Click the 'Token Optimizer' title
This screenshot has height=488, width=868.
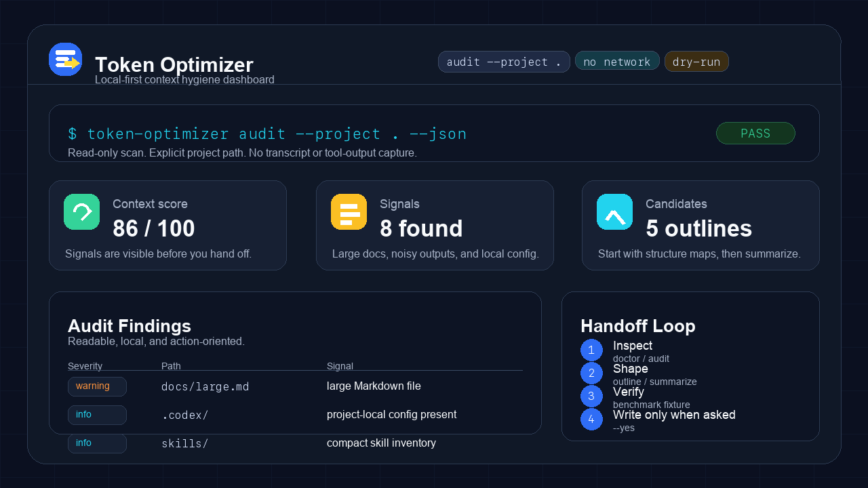click(174, 65)
